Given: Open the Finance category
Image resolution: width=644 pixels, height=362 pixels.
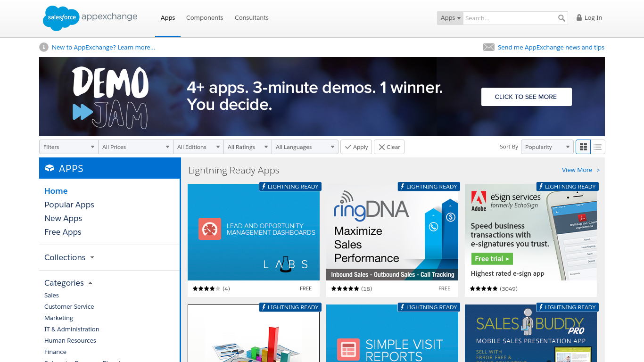Looking at the screenshot, I should (55, 352).
